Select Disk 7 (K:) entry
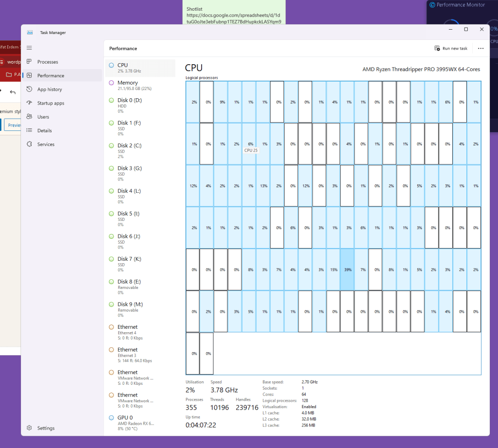This screenshot has height=448, width=498. coord(140,264)
